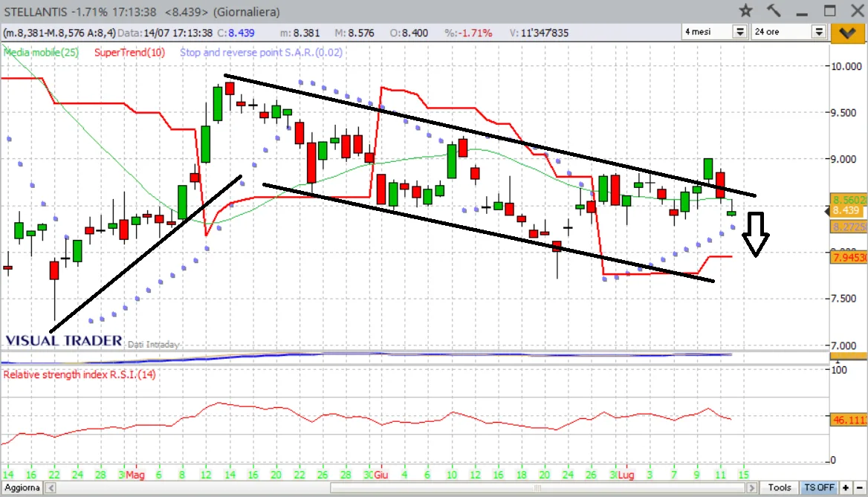Click the Aggiorna button

coord(22,487)
